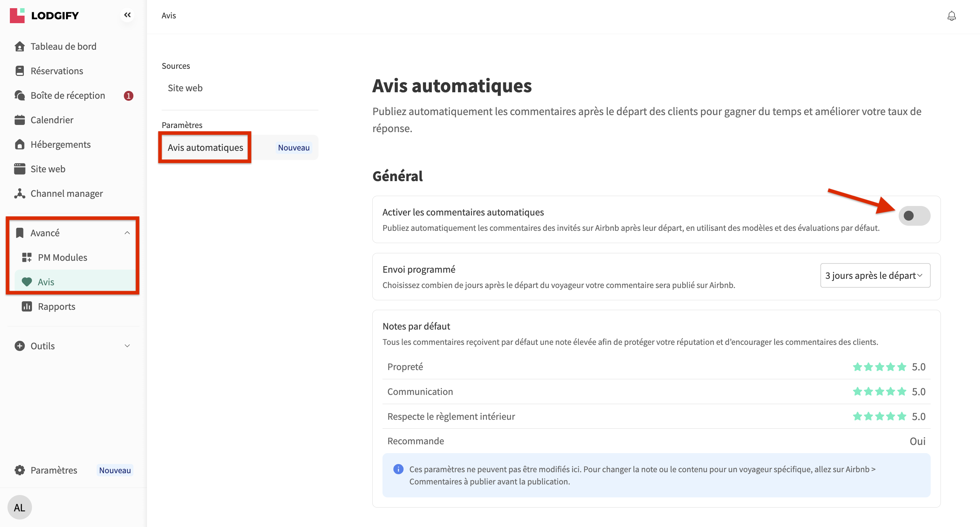
Task: Open the Avis automatiques settings tab
Action: [x=205, y=148]
